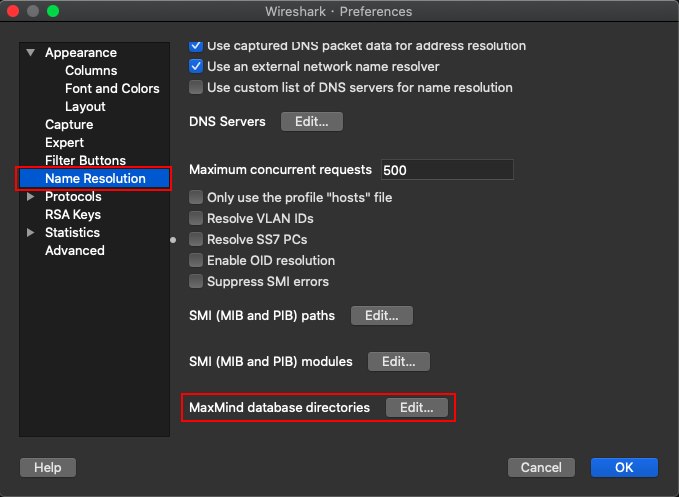Edit SMI (MIB and PIB) modules
The image size is (679, 497).
[x=399, y=361]
